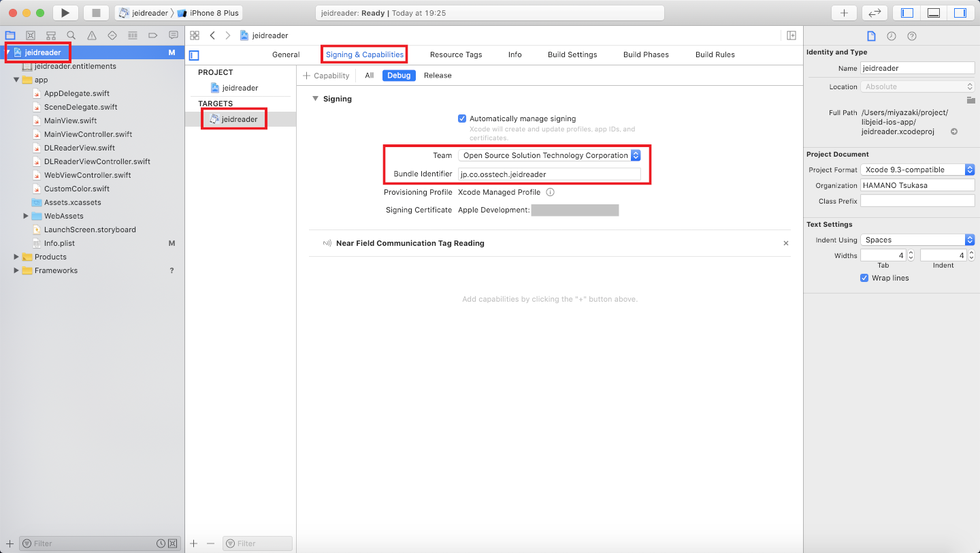Show the File inspector

[871, 36]
